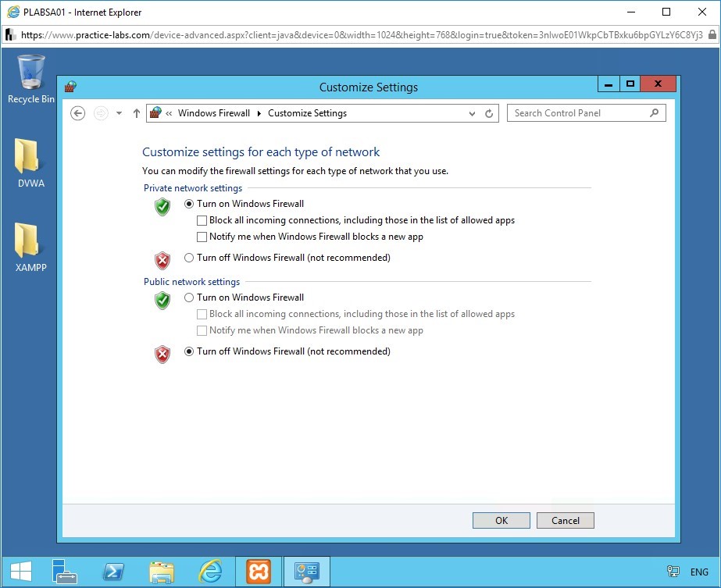Viewport: 721px width, 588px height.
Task: Click the search magnifier in Control Panel box
Action: point(654,113)
